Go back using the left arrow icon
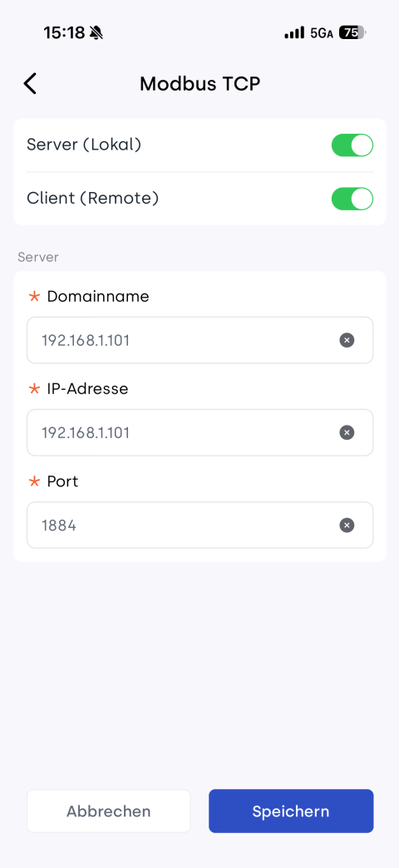 [30, 84]
